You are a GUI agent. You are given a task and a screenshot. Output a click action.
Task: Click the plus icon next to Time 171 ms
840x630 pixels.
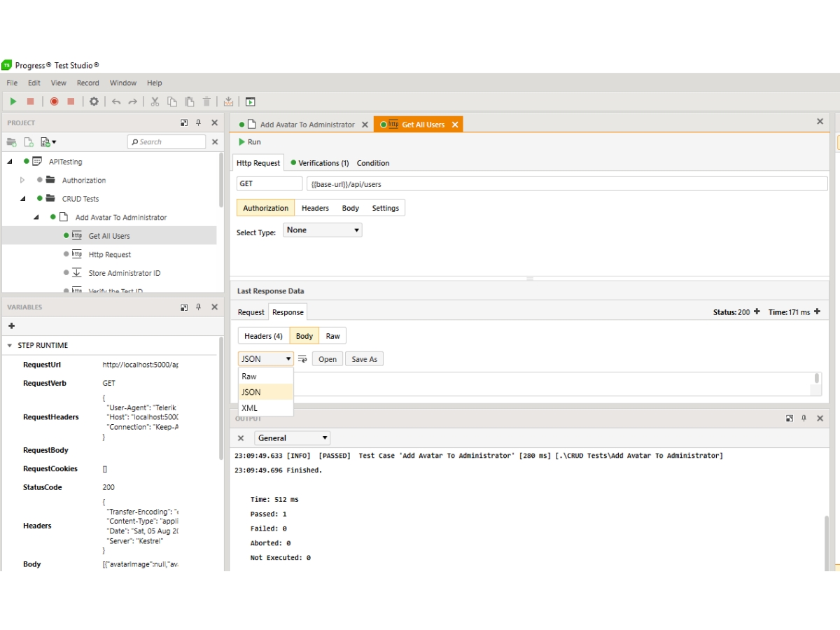tap(817, 311)
